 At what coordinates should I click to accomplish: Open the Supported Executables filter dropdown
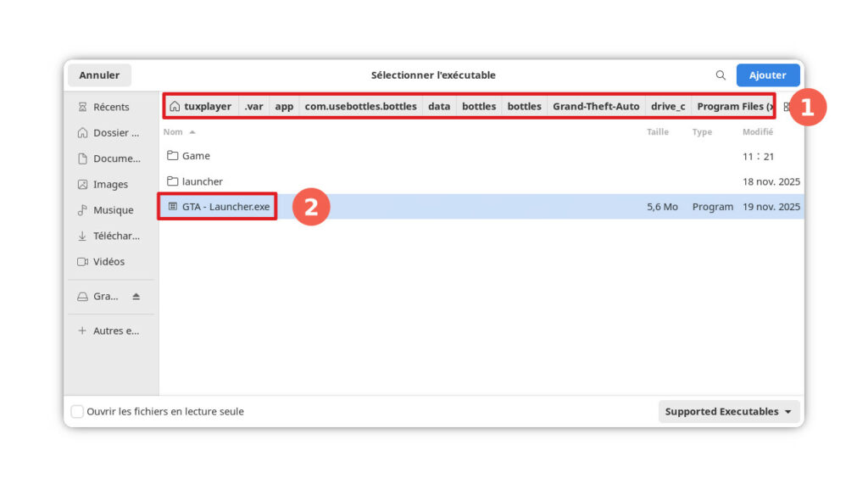click(728, 412)
